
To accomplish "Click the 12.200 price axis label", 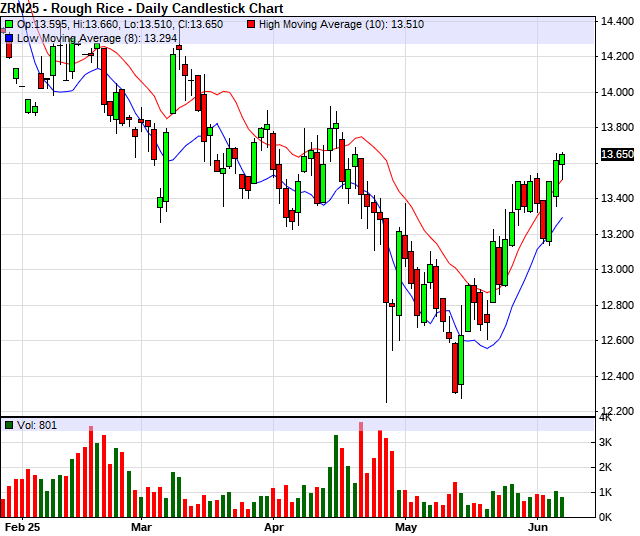I will 614,412.
